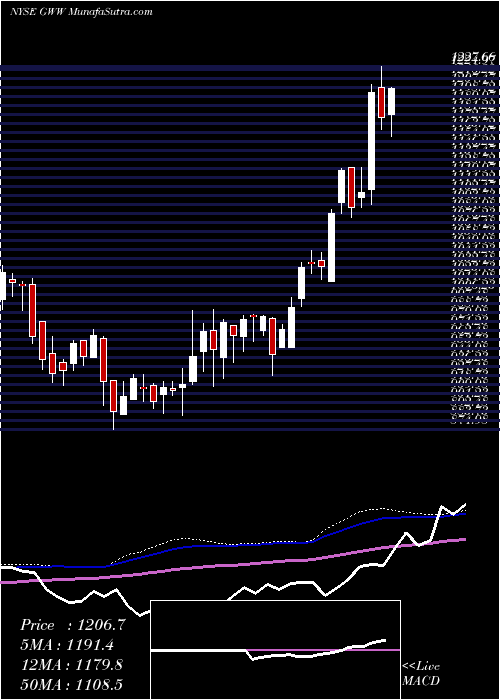Click the NYSE GWW MunafaSutra.com title text

click(81, 12)
